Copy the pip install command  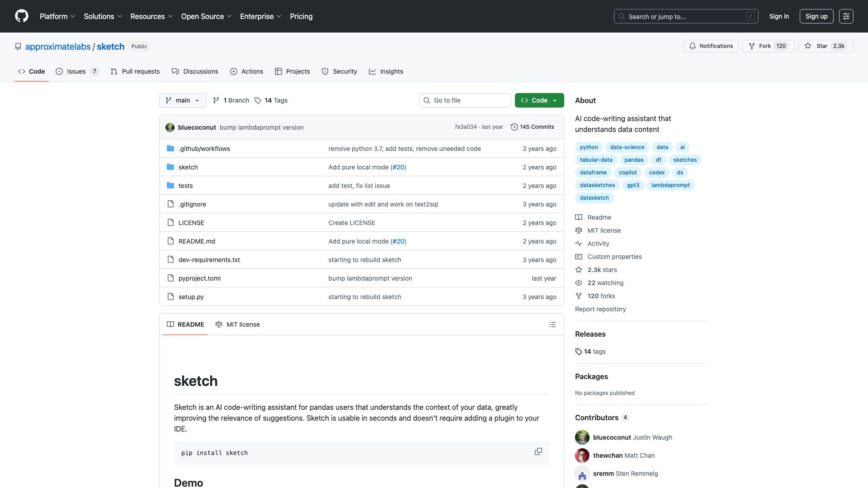click(x=538, y=451)
